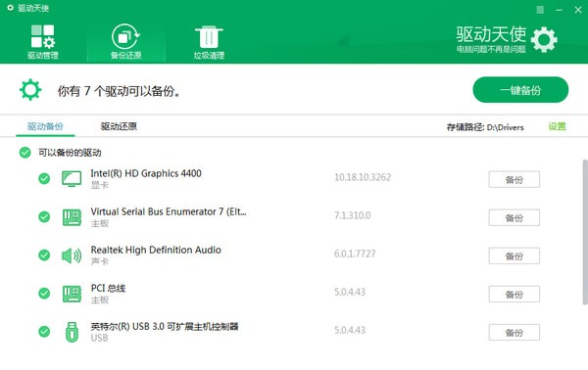This screenshot has height=370, width=588.
Task: Select the Realtek High Definition Audio name
Action: click(x=156, y=250)
